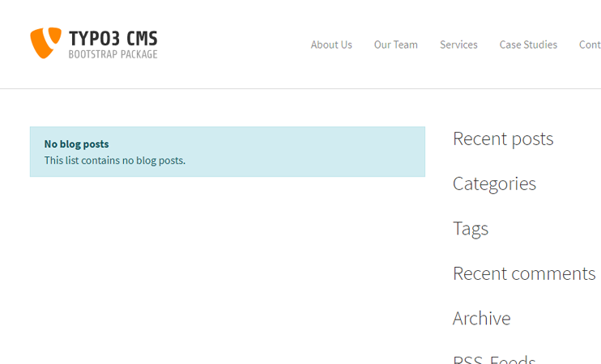Click the blank content area below the alert
The image size is (601, 364).
[228, 268]
